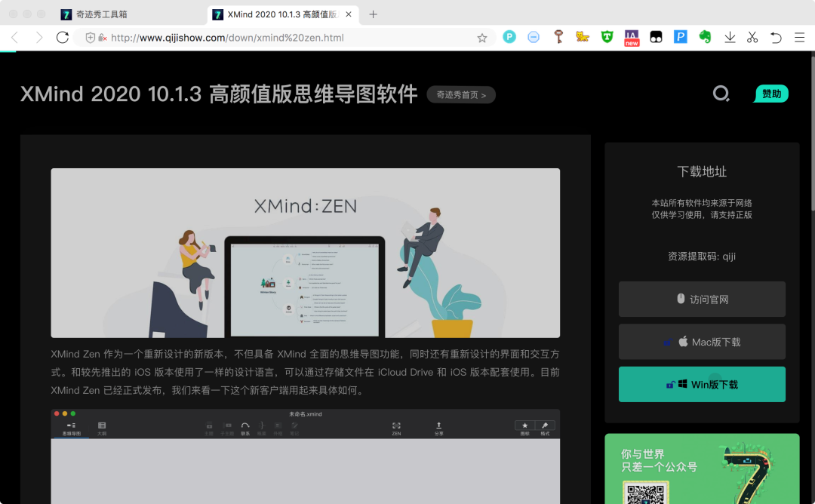Navigate back with the left arrow
This screenshot has width=815, height=504.
pyautogui.click(x=14, y=37)
